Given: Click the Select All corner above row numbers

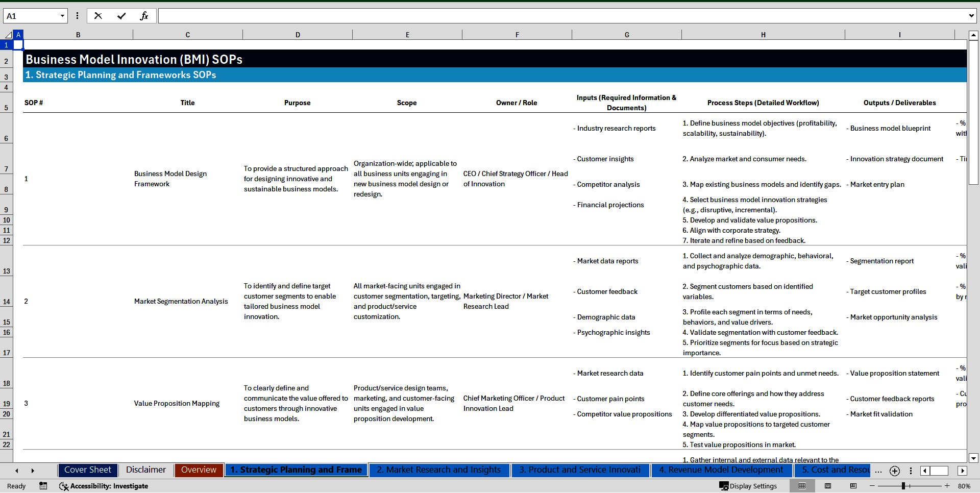Looking at the screenshot, I should tap(8, 34).
